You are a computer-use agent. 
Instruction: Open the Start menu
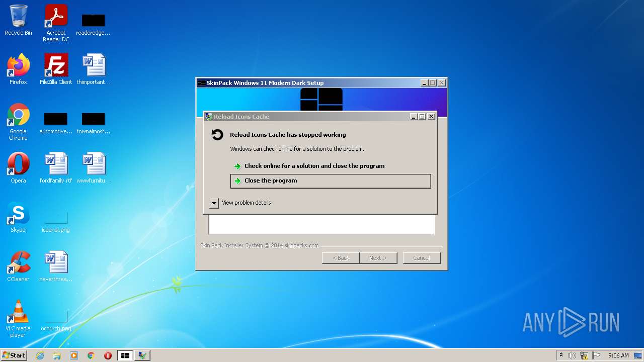(x=14, y=355)
